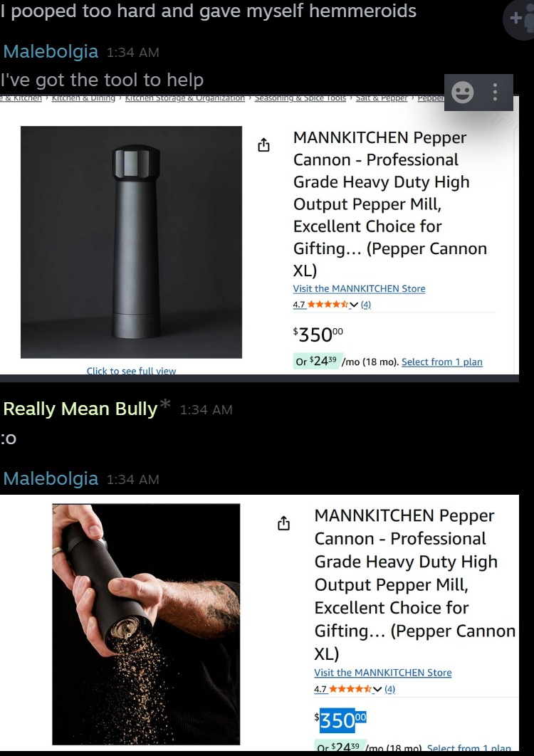Open first Malebolgia username profile

[51, 51]
